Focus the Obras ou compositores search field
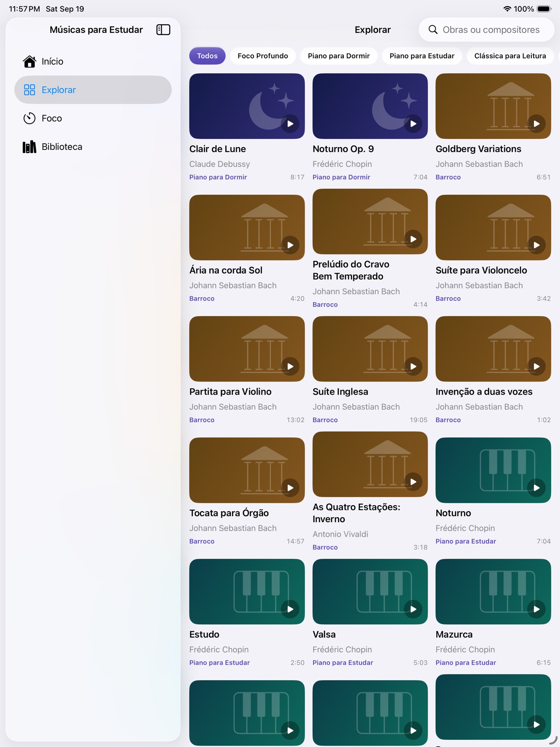This screenshot has height=747, width=560. tap(486, 30)
